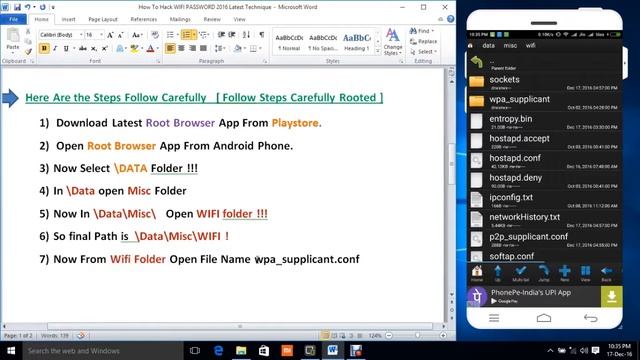Viewport: 640px width, 360px height.
Task: Click the red Font Color button
Action: [150, 49]
